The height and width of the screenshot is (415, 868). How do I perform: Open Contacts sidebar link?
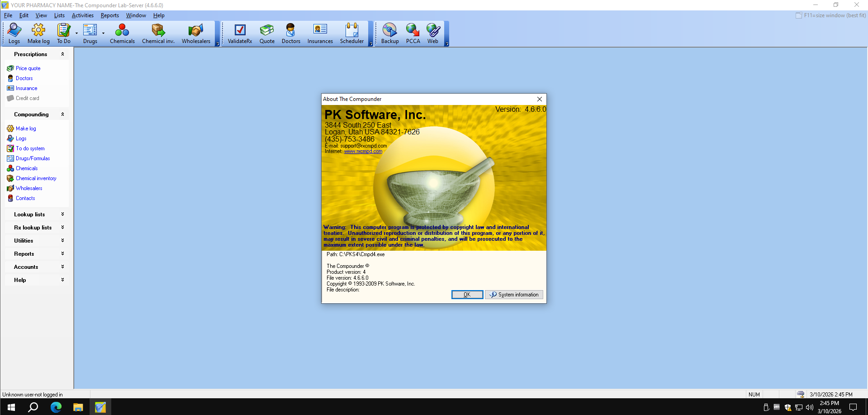coord(25,198)
